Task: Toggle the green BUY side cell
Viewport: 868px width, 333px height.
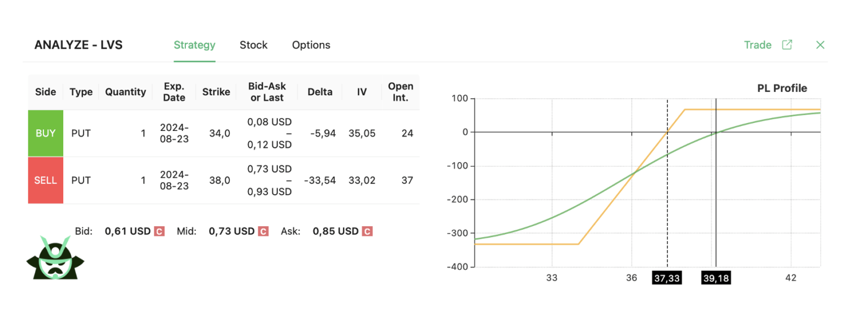Action: pyautogui.click(x=46, y=134)
